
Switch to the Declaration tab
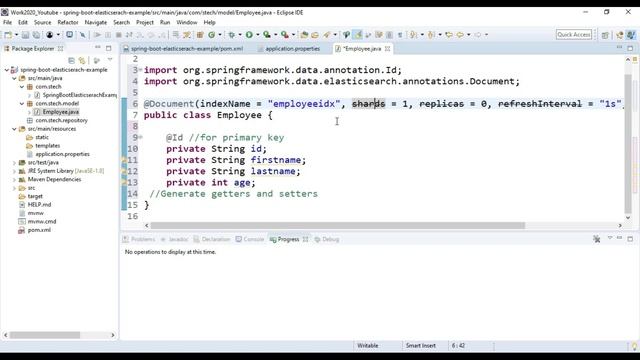click(x=212, y=239)
